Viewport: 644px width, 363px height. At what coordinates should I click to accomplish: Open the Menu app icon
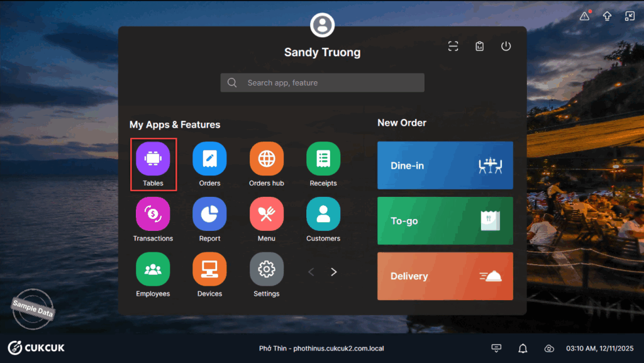267,215
